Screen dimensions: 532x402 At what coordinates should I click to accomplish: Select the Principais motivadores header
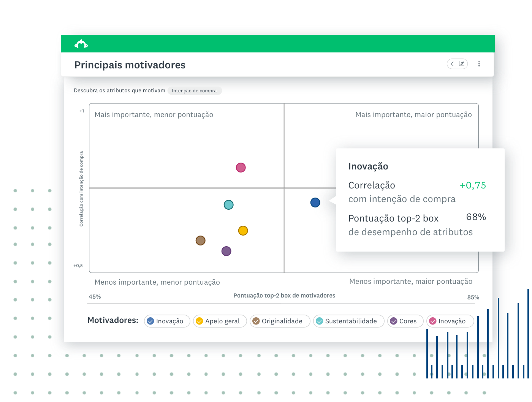(130, 65)
